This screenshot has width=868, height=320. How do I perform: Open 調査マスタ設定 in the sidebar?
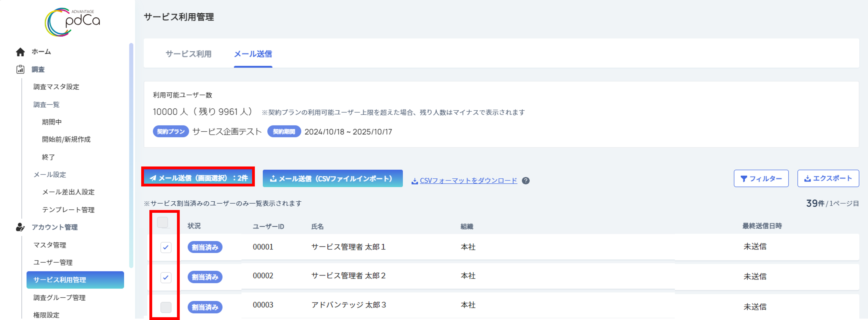[x=56, y=87]
